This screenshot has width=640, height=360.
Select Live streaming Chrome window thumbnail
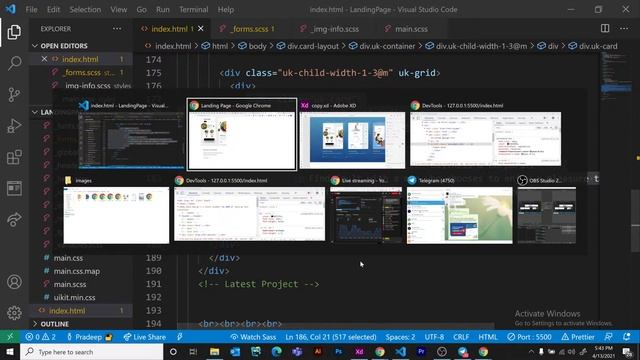pos(366,210)
